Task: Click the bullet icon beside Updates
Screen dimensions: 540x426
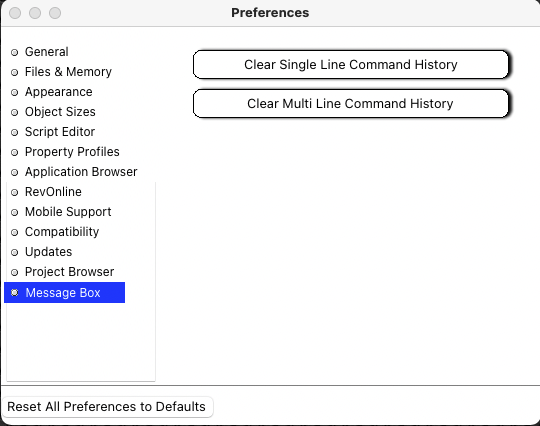Action: click(x=14, y=252)
